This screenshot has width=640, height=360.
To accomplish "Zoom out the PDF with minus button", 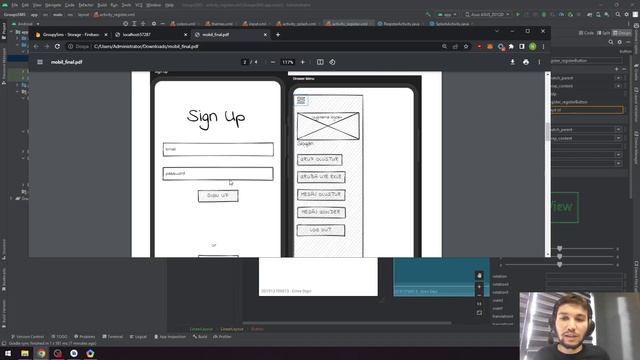I will (273, 62).
